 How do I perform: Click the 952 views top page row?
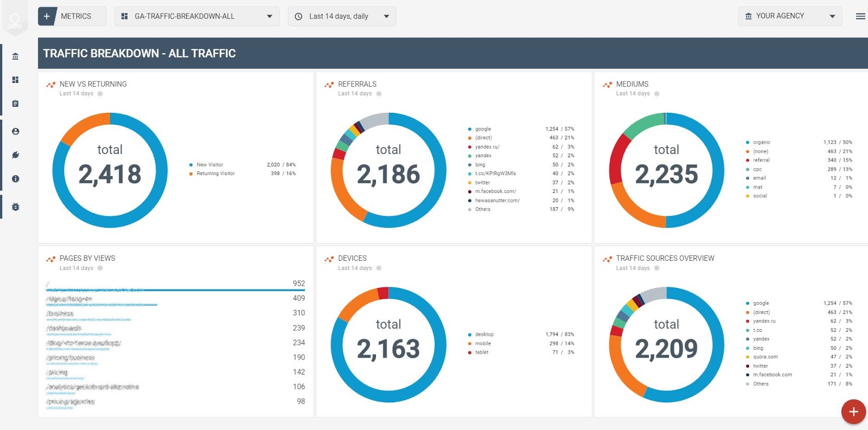tap(176, 286)
